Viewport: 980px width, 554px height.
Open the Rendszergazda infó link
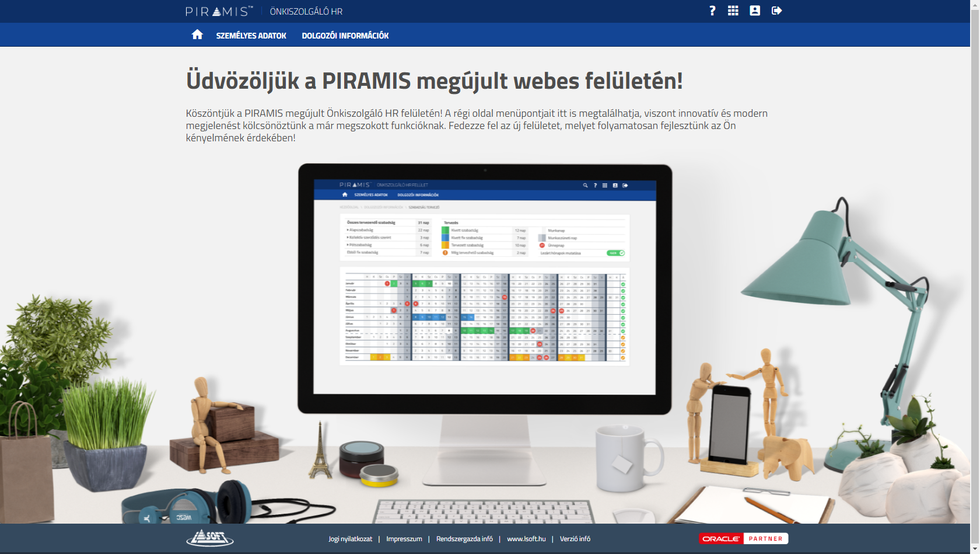click(x=464, y=539)
